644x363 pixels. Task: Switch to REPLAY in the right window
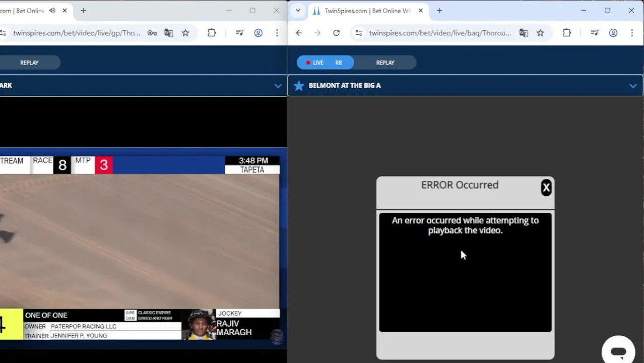pos(385,63)
